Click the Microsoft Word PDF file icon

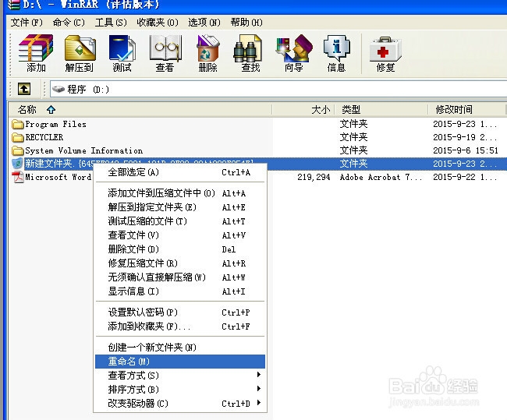pos(18,177)
